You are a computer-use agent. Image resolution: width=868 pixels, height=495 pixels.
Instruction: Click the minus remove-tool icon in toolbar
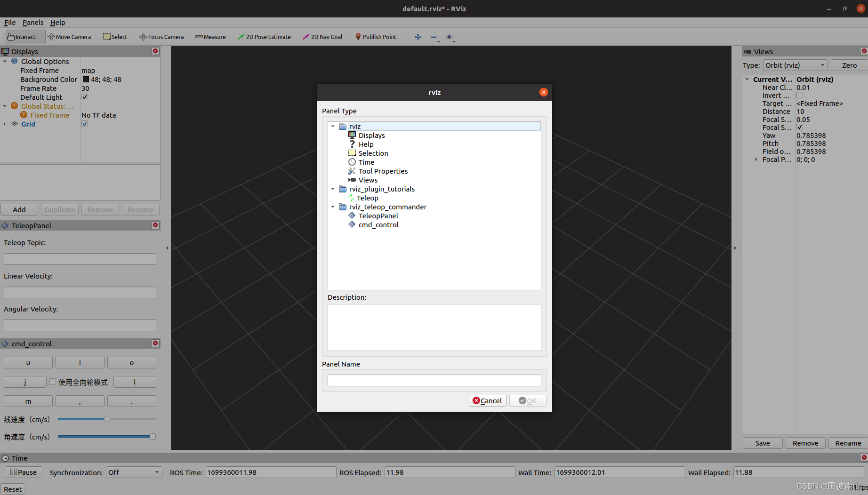coord(434,37)
